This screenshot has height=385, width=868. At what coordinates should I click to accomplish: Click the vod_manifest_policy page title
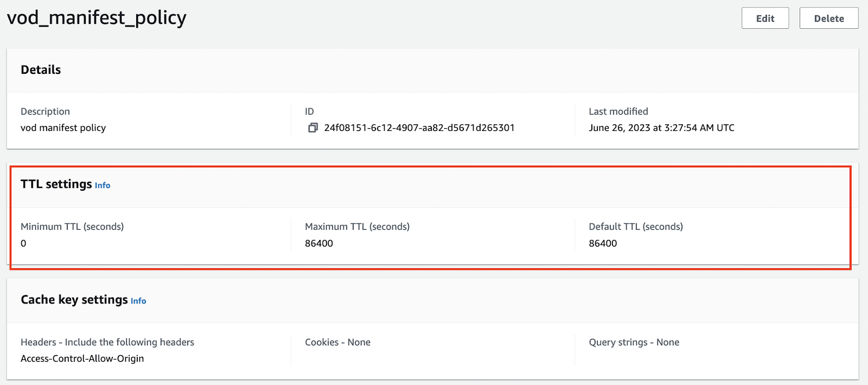(x=97, y=18)
